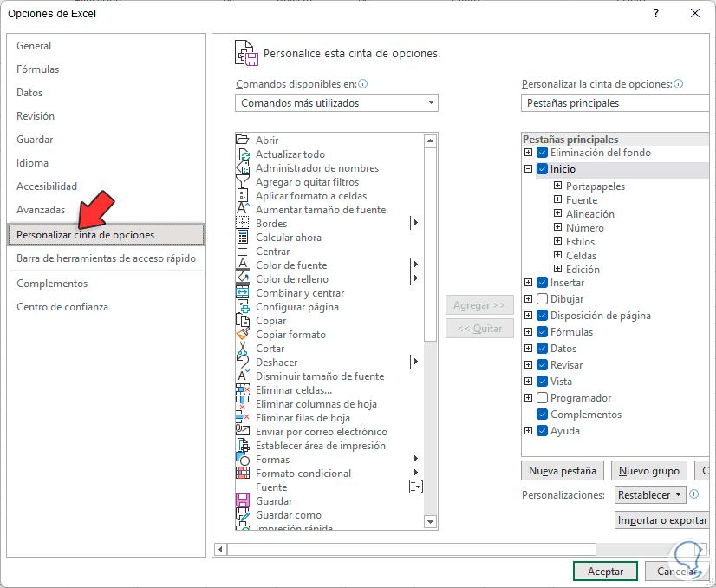Click the Copiar formato brush icon
The height and width of the screenshot is (588, 716).
[x=243, y=335]
